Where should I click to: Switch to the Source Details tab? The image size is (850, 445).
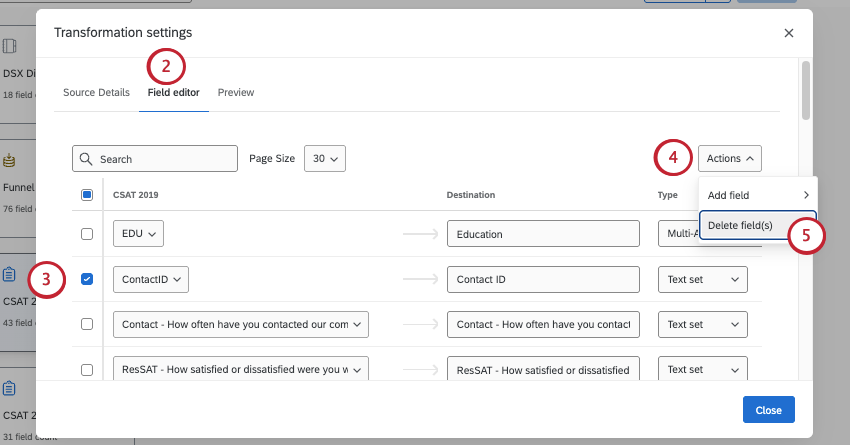96,93
